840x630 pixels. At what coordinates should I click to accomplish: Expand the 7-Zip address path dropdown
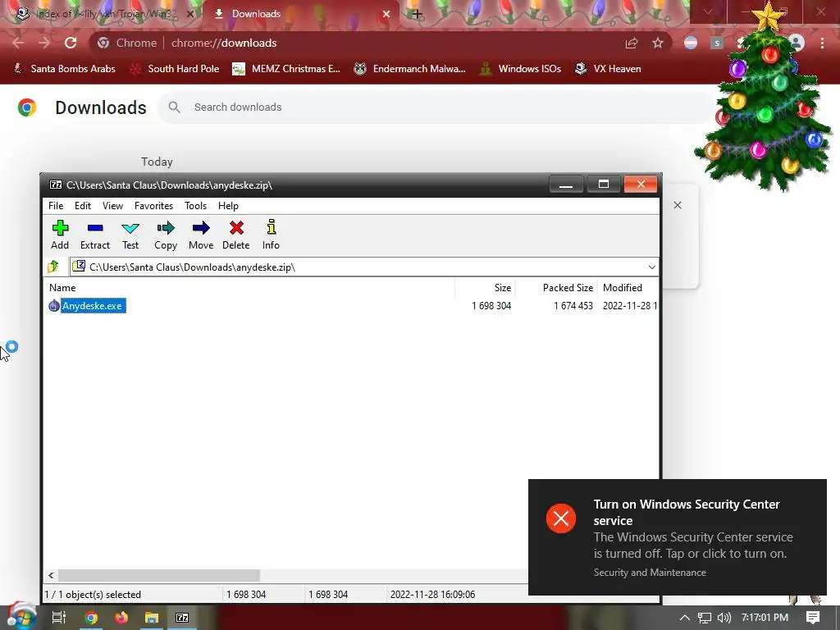[651, 267]
